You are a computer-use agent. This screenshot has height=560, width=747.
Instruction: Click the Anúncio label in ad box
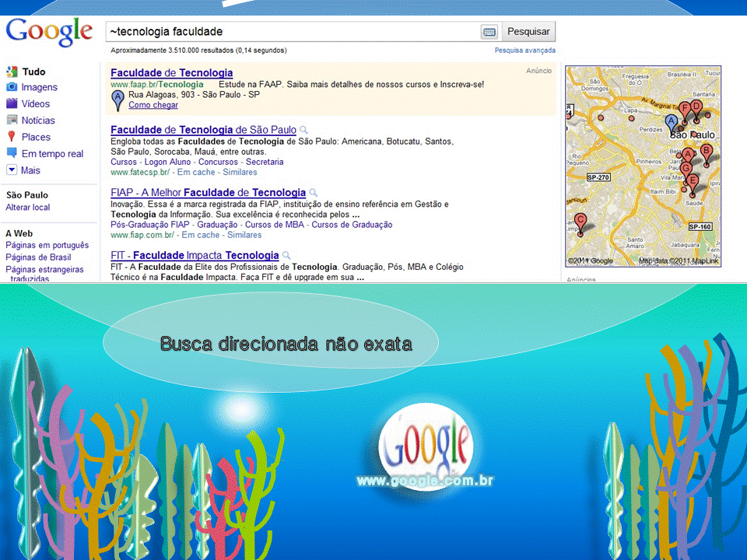click(538, 71)
